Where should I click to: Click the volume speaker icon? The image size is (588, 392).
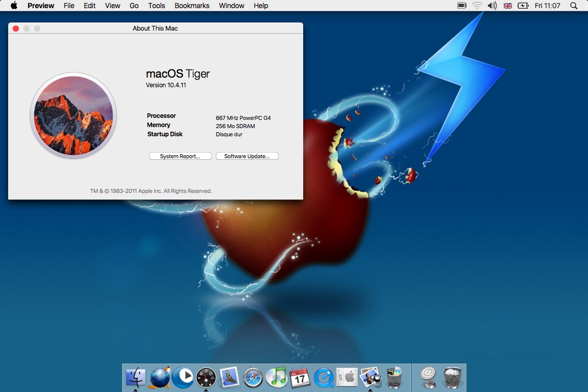492,6
